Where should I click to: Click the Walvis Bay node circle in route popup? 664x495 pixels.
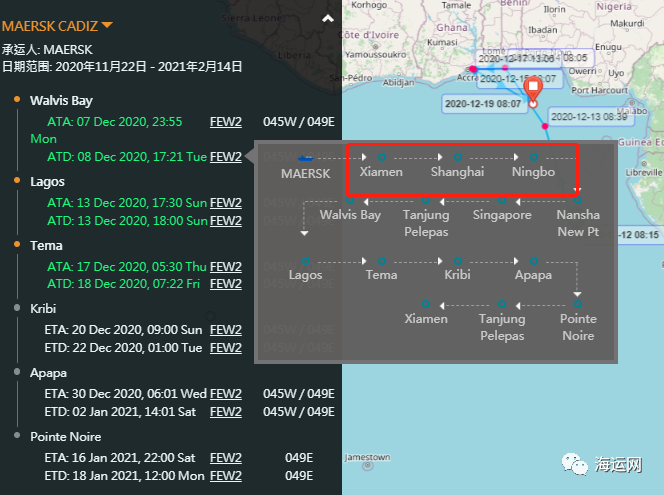[x=350, y=200]
